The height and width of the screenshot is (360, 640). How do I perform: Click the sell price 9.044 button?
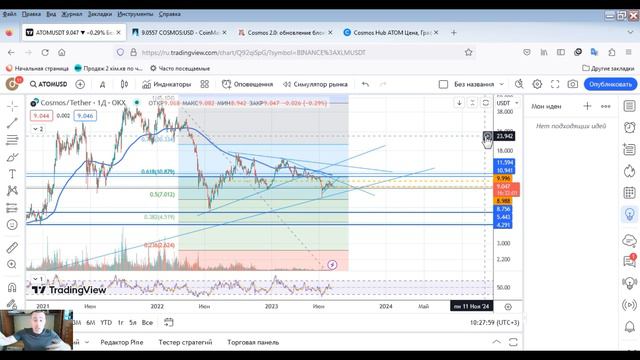click(41, 116)
